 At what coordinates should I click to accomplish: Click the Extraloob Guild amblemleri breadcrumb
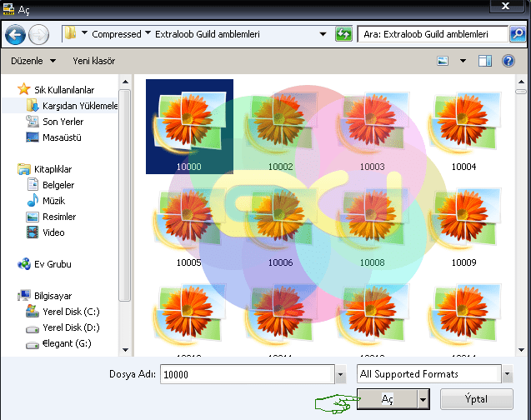coord(208,34)
